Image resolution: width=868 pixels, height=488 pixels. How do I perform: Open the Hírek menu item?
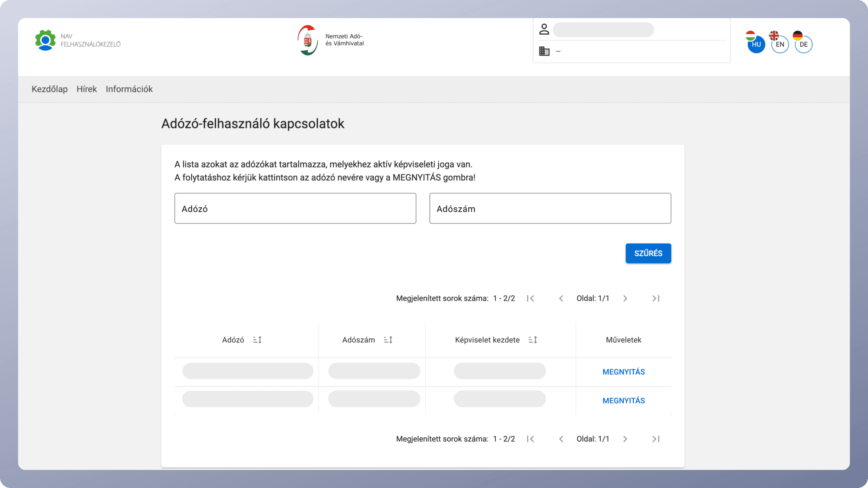point(87,89)
